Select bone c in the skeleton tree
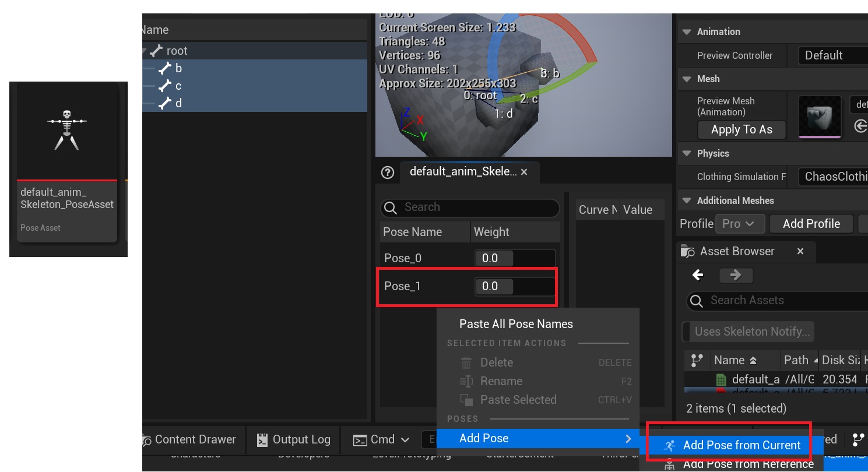 pyautogui.click(x=255, y=86)
